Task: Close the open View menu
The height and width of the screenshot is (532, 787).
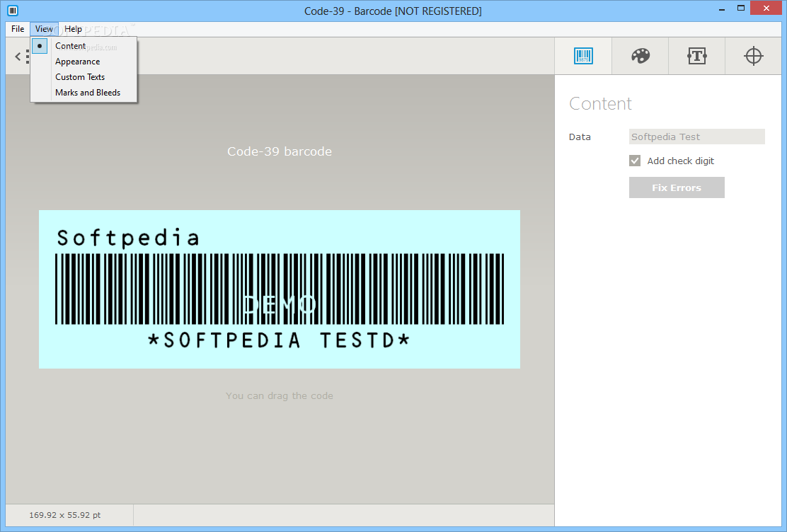Action: click(44, 28)
